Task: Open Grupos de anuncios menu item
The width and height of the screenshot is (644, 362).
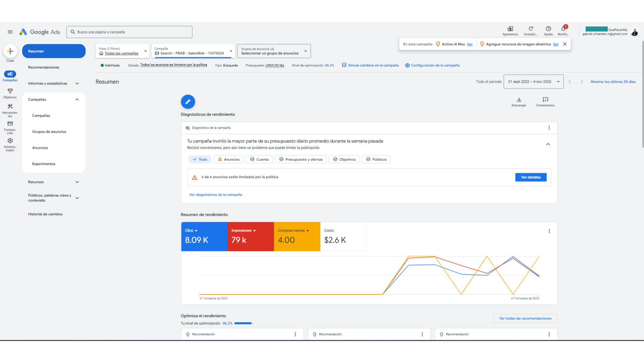Action: (49, 132)
